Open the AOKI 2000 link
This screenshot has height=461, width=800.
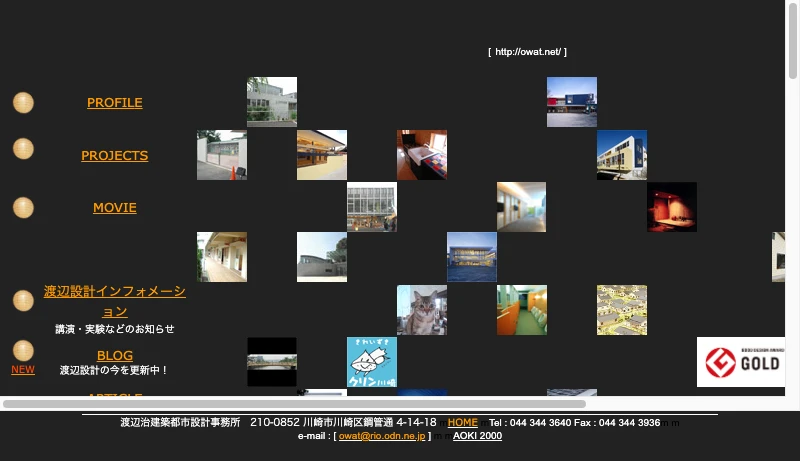click(478, 436)
